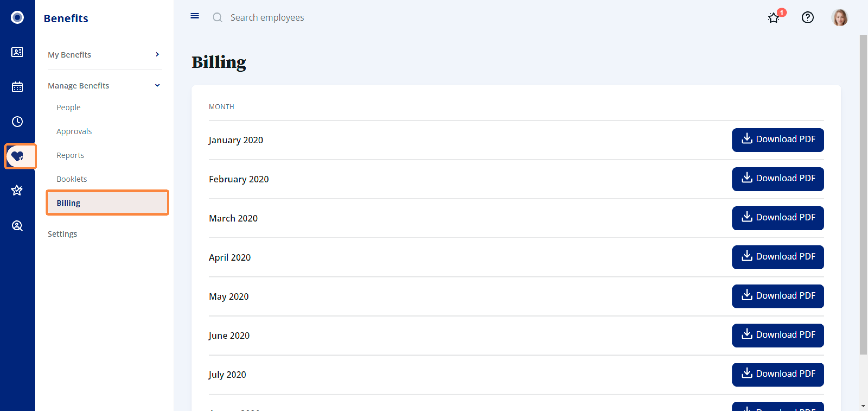The image size is (868, 411).
Task: Download PDF for January 2020
Action: (x=778, y=140)
